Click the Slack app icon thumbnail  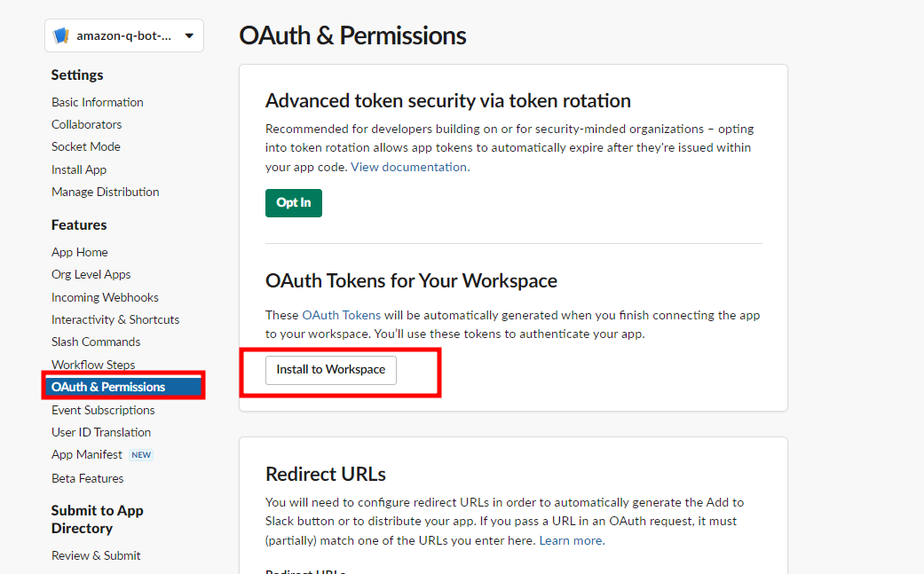point(60,35)
